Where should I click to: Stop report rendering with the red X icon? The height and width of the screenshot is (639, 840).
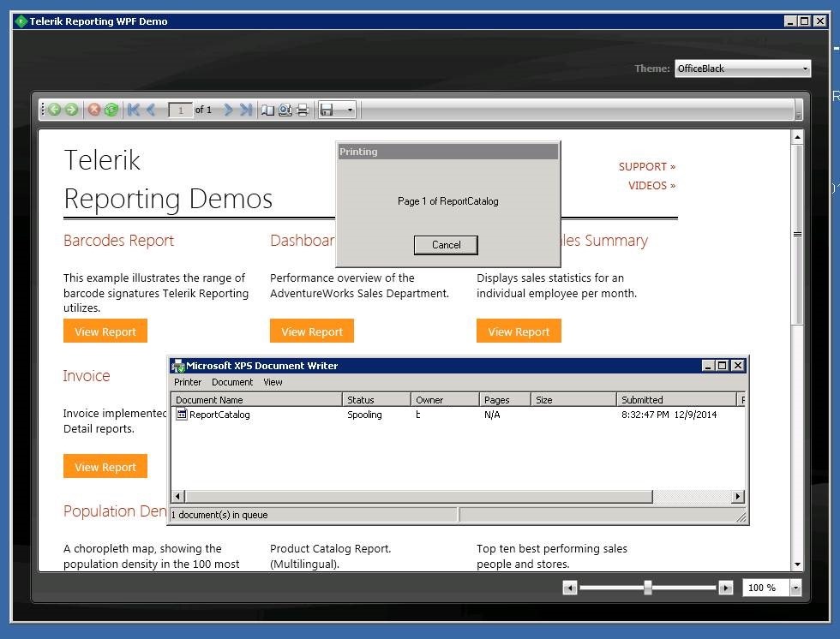pyautogui.click(x=94, y=110)
